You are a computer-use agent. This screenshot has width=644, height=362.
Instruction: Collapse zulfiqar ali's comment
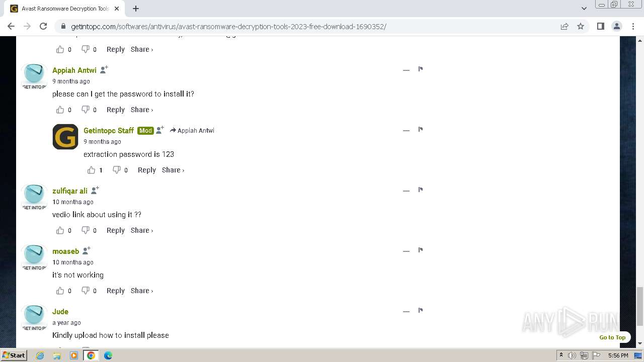click(406, 191)
